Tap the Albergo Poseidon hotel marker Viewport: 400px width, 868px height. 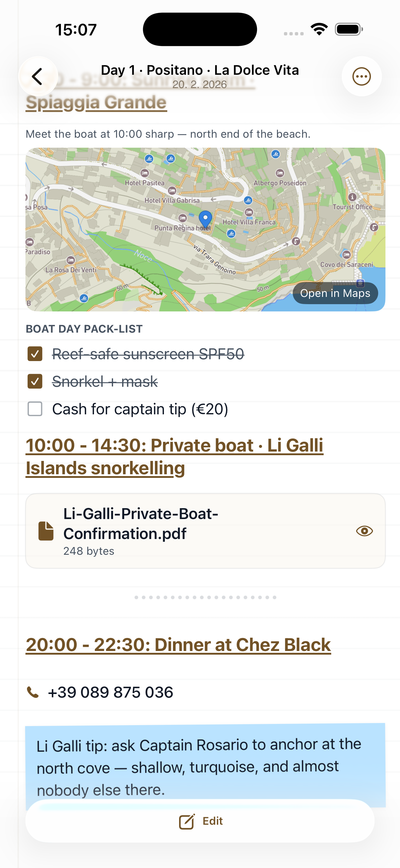point(280,173)
